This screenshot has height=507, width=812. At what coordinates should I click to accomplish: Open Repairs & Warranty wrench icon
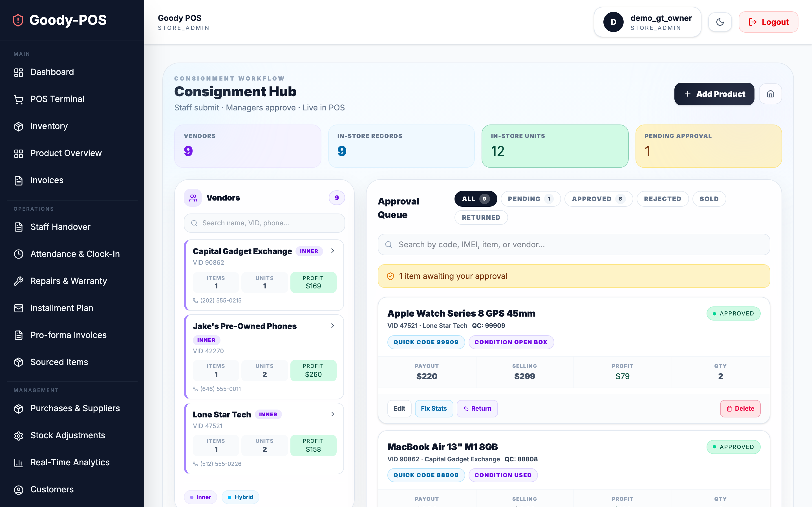click(19, 281)
